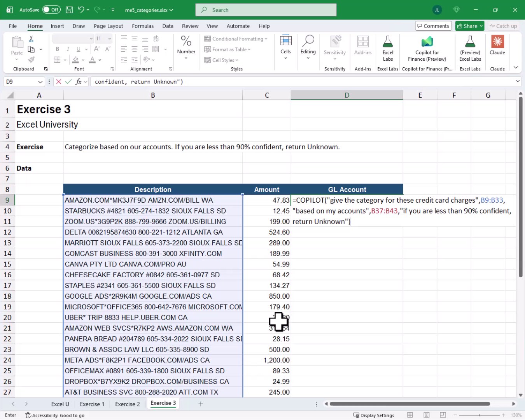Confirm formula with the checkmark icon
Screen dimensions: 525x420
coord(68,82)
